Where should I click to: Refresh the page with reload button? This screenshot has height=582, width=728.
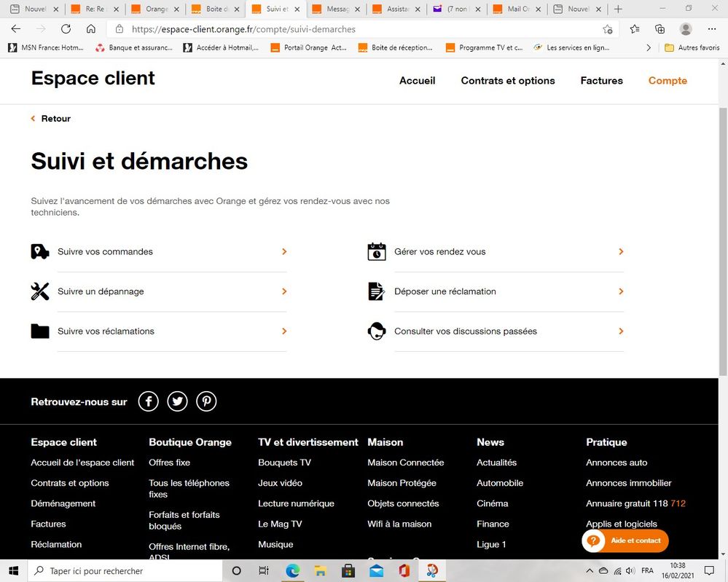[x=66, y=29]
